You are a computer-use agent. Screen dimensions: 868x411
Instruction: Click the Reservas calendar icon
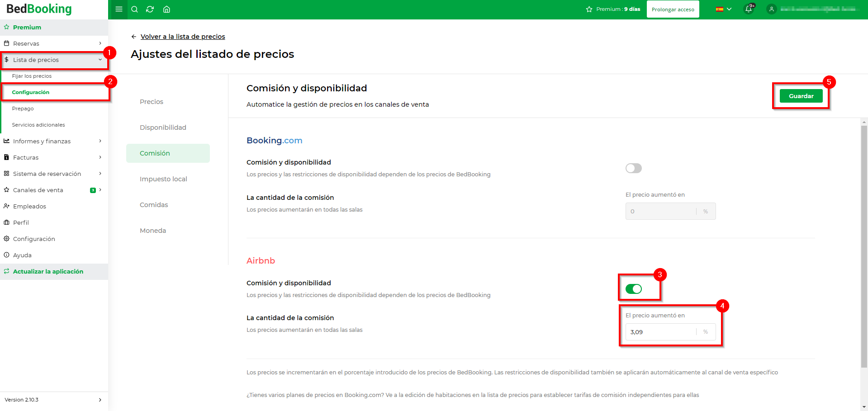point(6,43)
